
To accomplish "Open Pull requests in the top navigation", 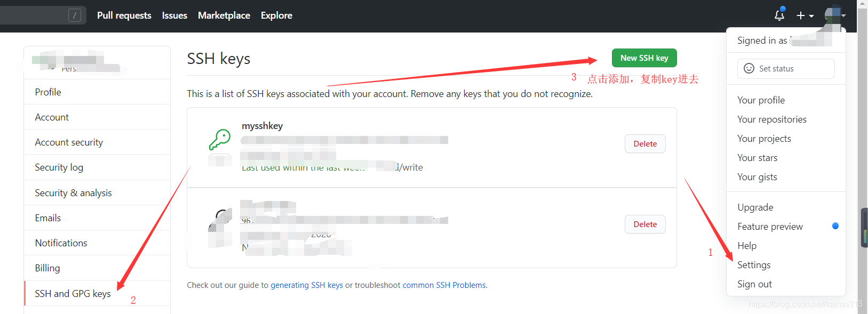I will point(124,15).
